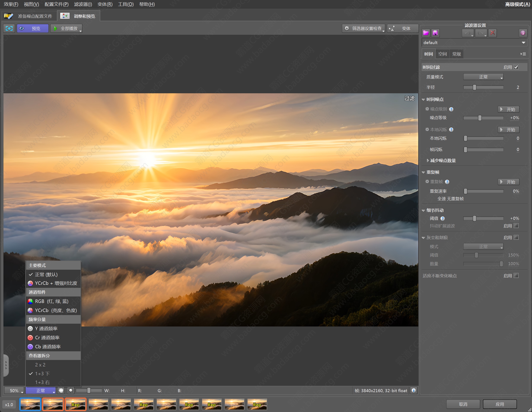Enable 抖动扩展滤波 checkbox

click(x=516, y=226)
